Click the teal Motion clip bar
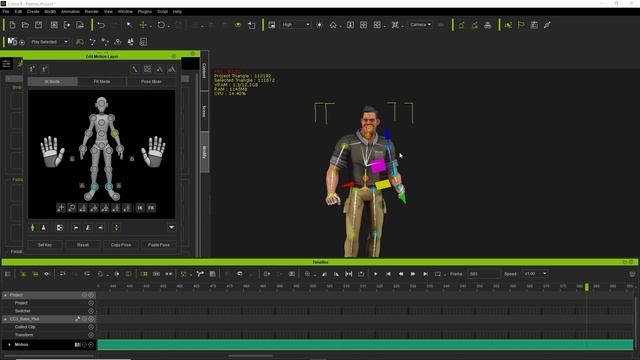 coord(365,345)
